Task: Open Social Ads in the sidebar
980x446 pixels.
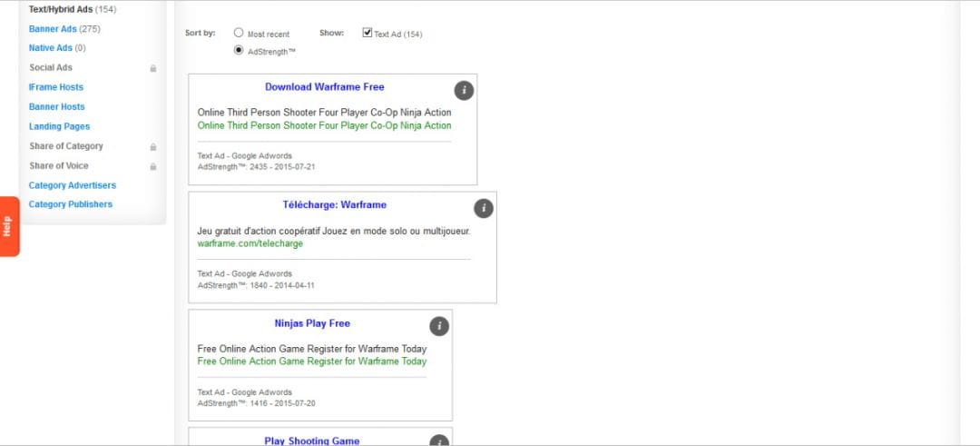Action: tap(51, 67)
